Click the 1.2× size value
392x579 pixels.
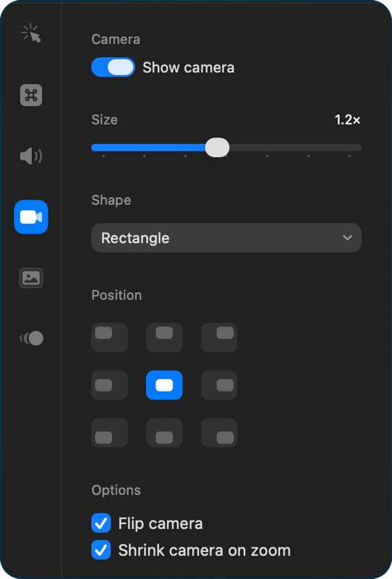347,119
